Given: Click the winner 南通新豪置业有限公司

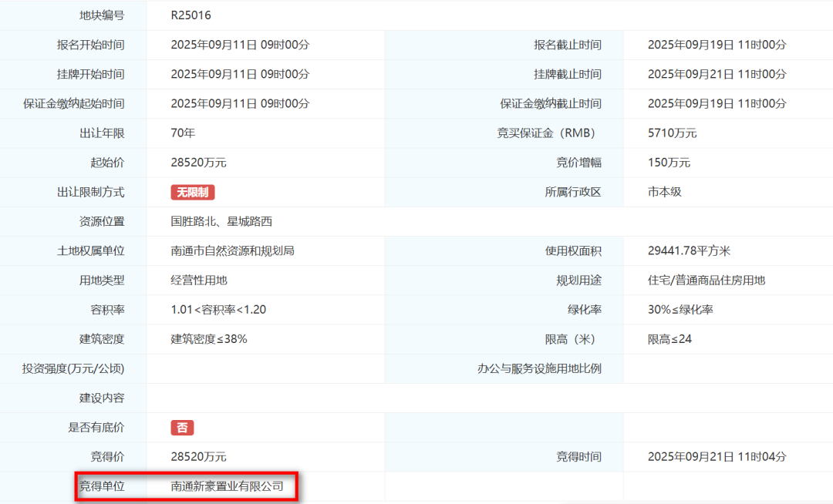Looking at the screenshot, I should click(x=227, y=486).
